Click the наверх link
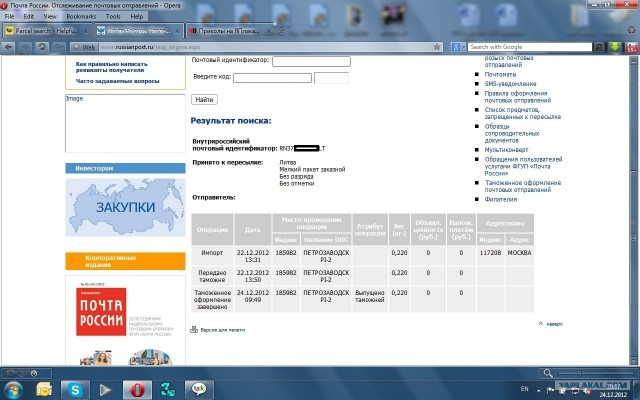640x400 pixels. [554, 324]
